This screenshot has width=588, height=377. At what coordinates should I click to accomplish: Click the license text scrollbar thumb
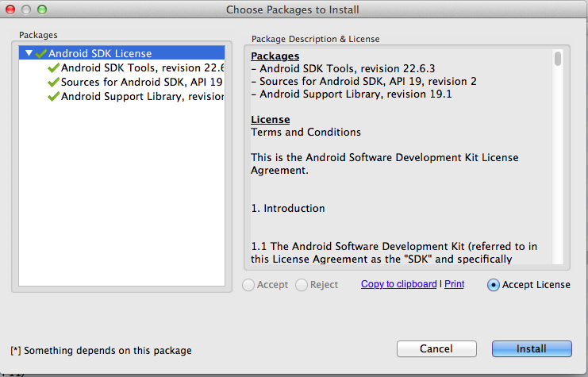coord(558,59)
